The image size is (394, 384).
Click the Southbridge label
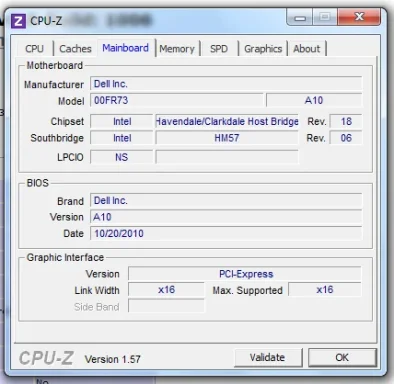(x=57, y=138)
